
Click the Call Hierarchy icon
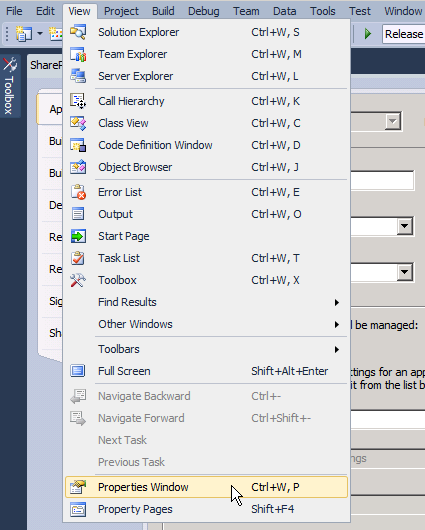[x=78, y=101]
